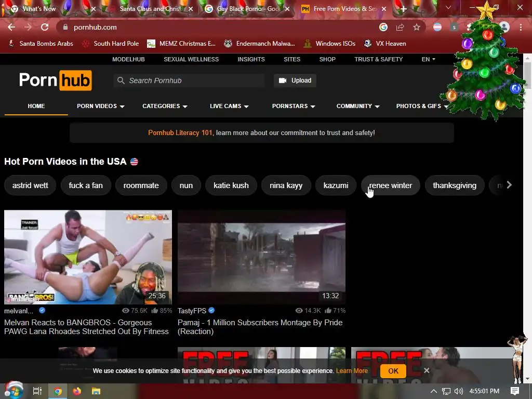Screen dimensions: 532x399
Task: Open the Action Center notifications icon
Action: 515,391
